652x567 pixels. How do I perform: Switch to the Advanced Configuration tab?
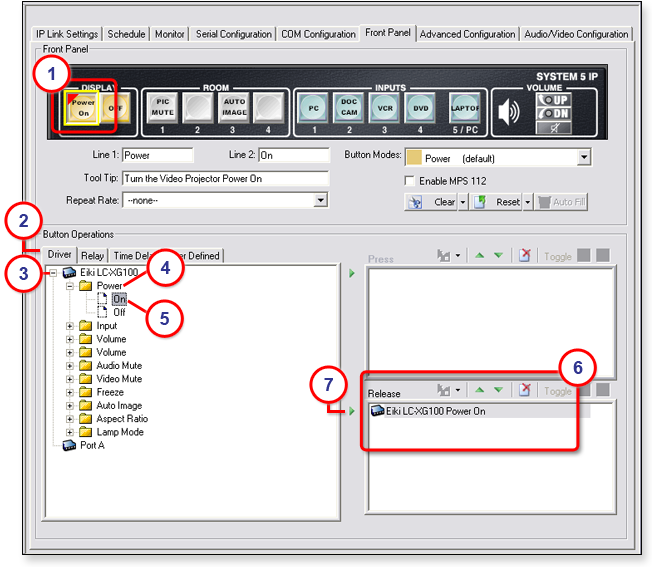(x=467, y=34)
